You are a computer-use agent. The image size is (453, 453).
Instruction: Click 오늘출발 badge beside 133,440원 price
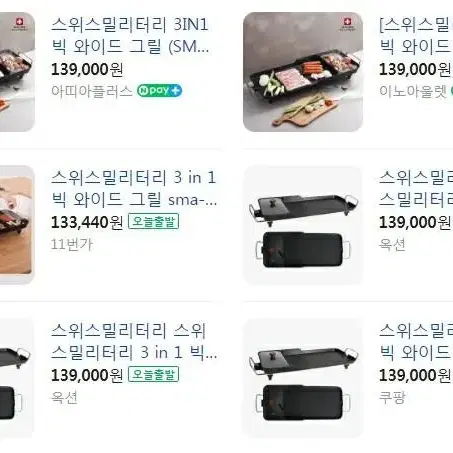154,222
